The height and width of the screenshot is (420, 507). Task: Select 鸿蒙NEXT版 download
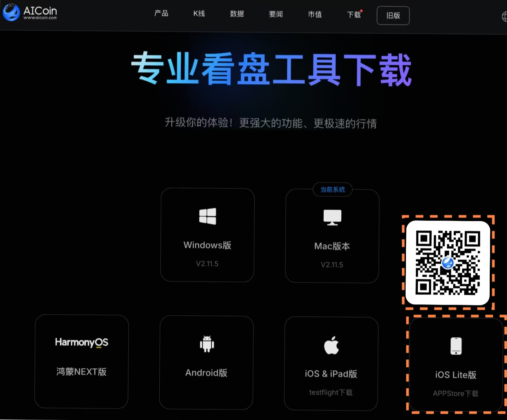82,361
